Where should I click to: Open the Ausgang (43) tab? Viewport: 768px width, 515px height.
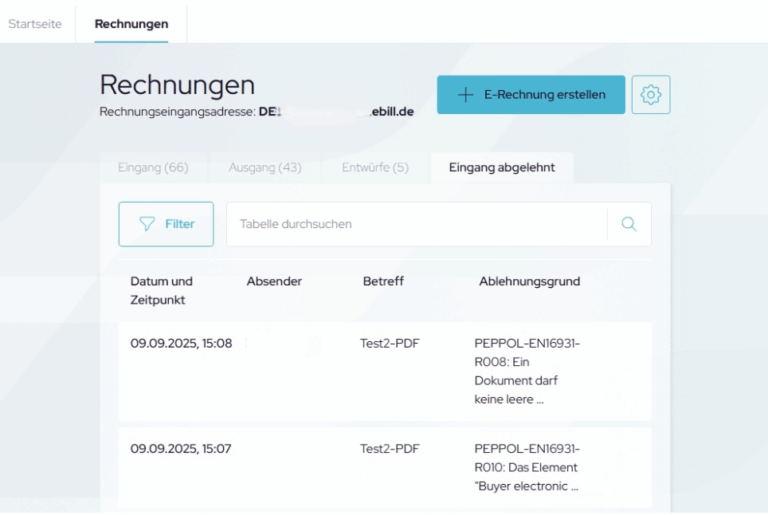[265, 167]
